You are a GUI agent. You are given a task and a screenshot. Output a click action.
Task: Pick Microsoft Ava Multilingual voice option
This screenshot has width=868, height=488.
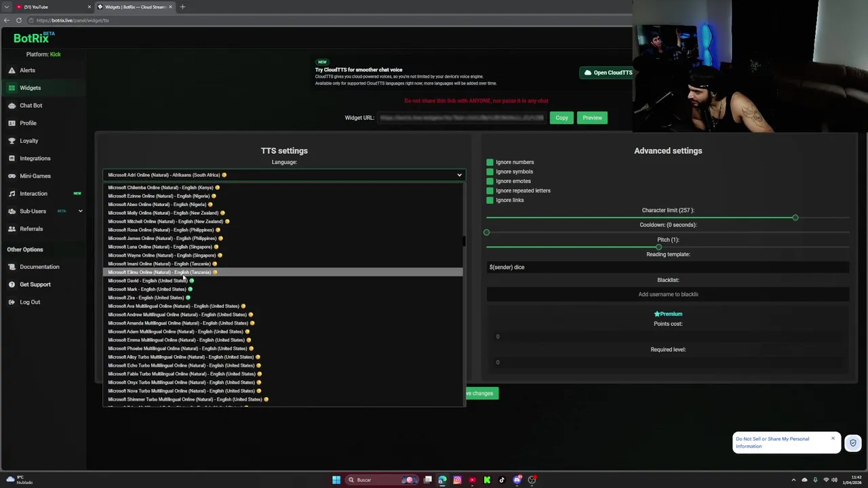coord(283,306)
